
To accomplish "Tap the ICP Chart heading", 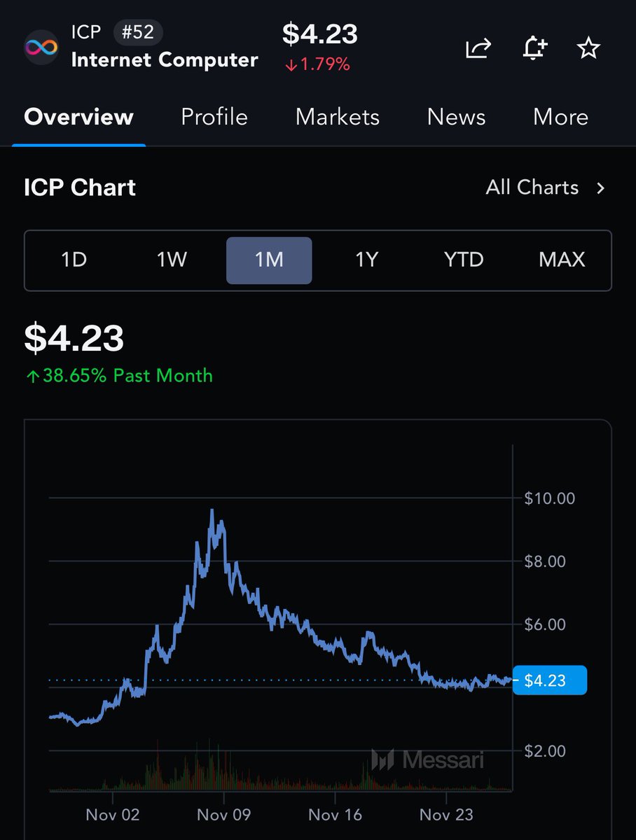I will 80,188.
